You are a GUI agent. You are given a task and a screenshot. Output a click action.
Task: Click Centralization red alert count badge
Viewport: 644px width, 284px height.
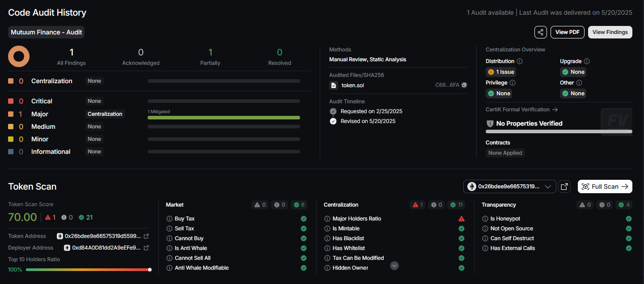pos(418,205)
